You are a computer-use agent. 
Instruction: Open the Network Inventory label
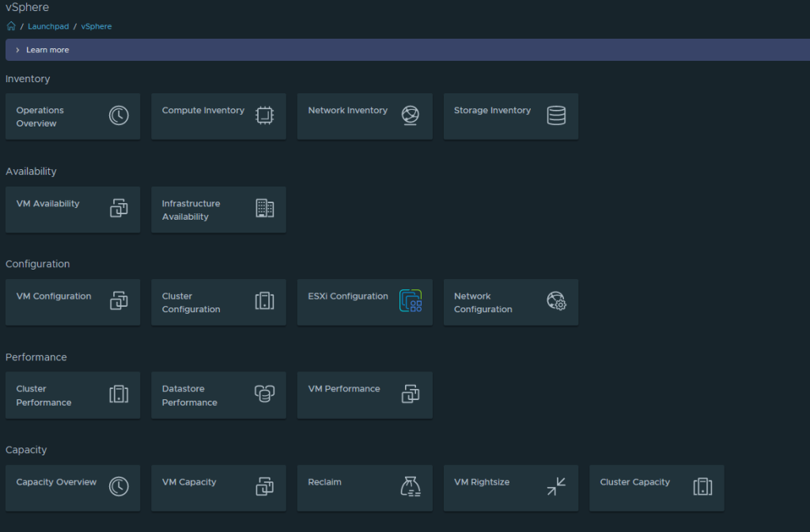tap(348, 111)
